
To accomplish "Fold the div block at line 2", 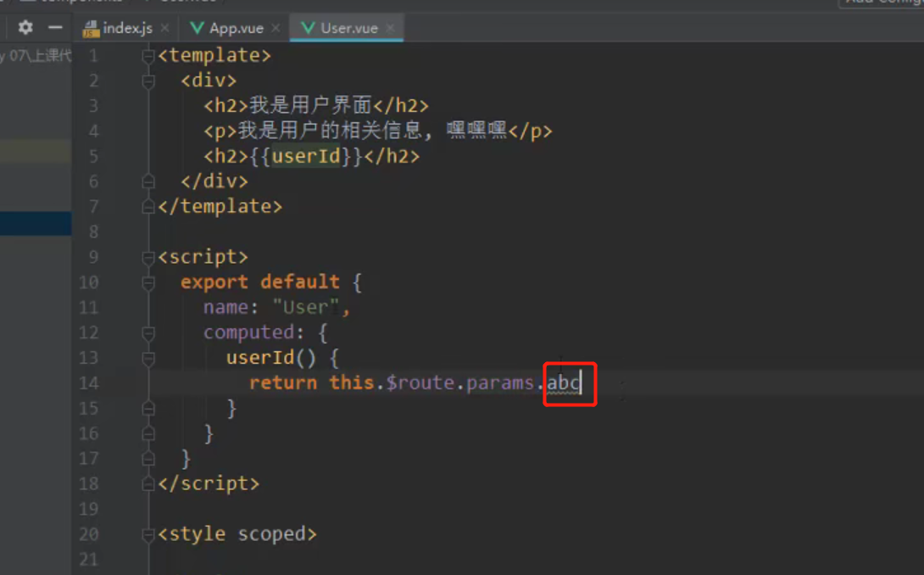I will 148,81.
